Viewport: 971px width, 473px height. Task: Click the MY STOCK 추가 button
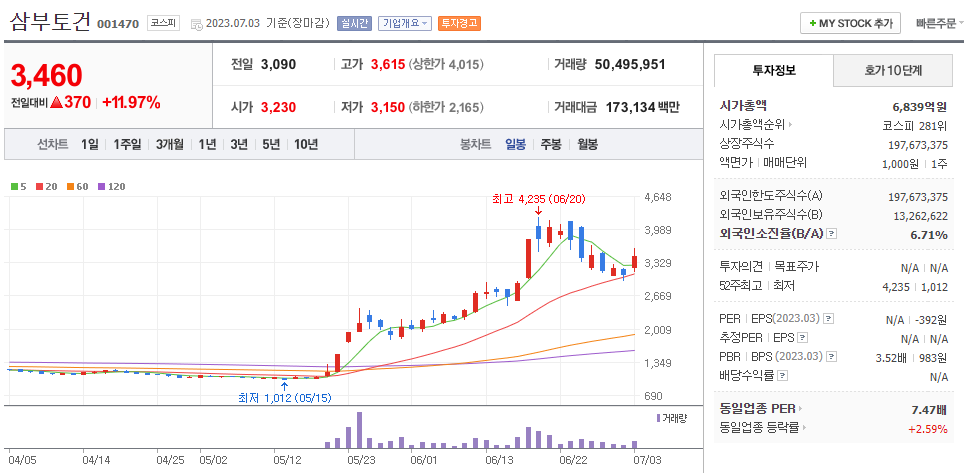[x=850, y=24]
